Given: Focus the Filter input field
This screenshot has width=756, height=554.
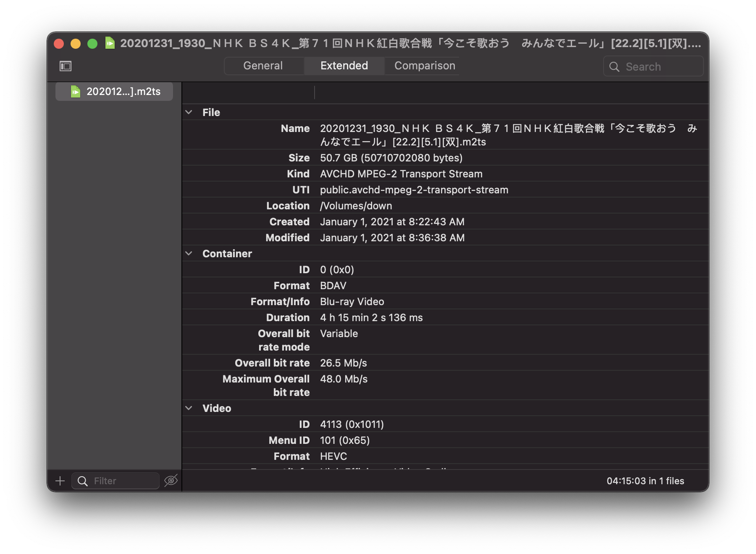Looking at the screenshot, I should 115,481.
